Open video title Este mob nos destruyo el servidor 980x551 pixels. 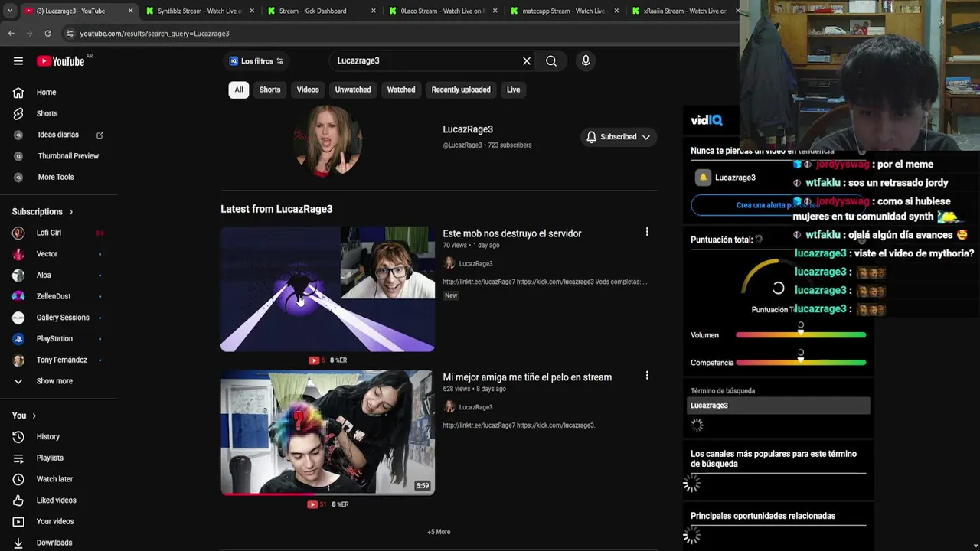coord(512,233)
